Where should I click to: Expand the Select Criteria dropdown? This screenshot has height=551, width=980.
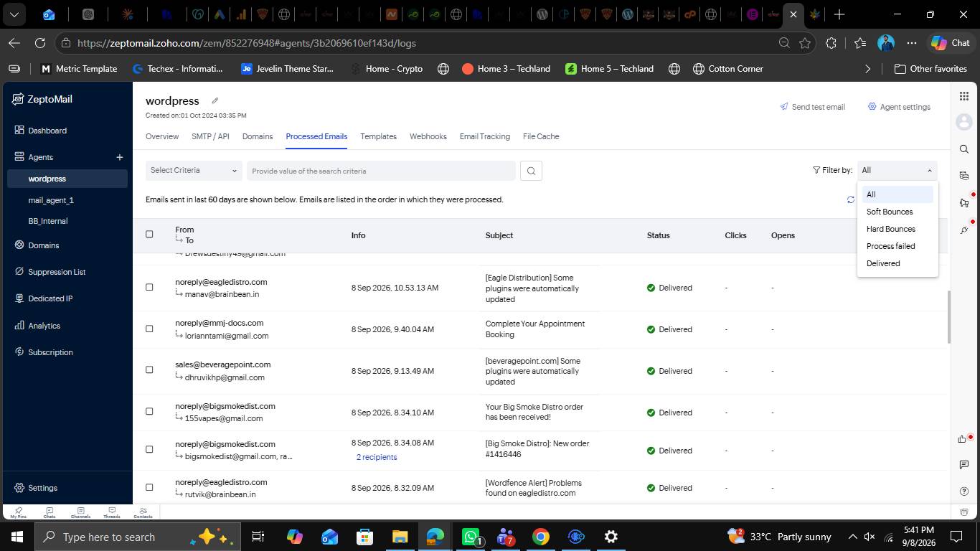click(x=194, y=171)
